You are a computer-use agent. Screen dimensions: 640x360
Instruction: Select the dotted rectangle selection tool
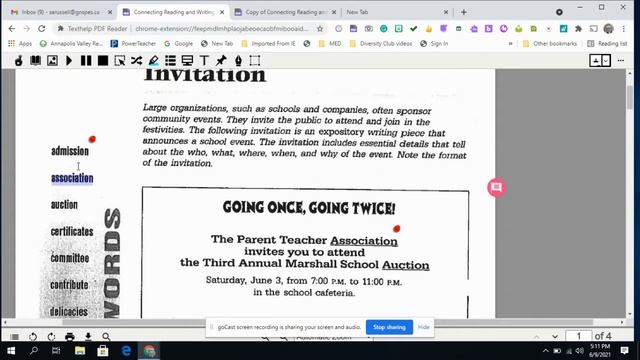[255, 61]
